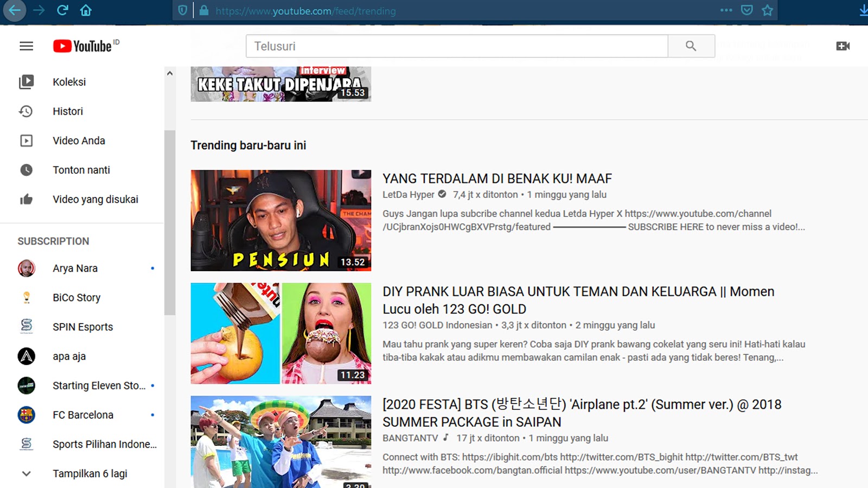Open the browser home page icon
This screenshot has height=488, width=868.
(x=86, y=10)
